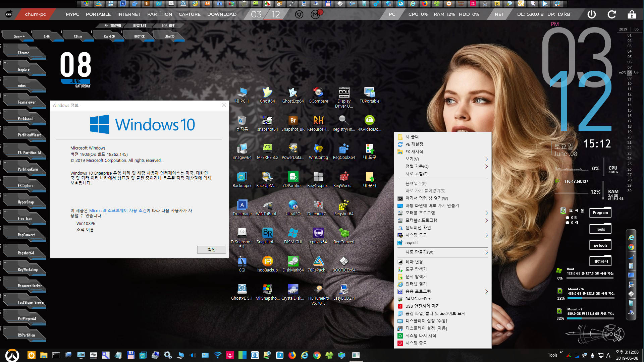The height and width of the screenshot is (362, 644).
Task: Click the Program widget button
Action: [x=600, y=213]
